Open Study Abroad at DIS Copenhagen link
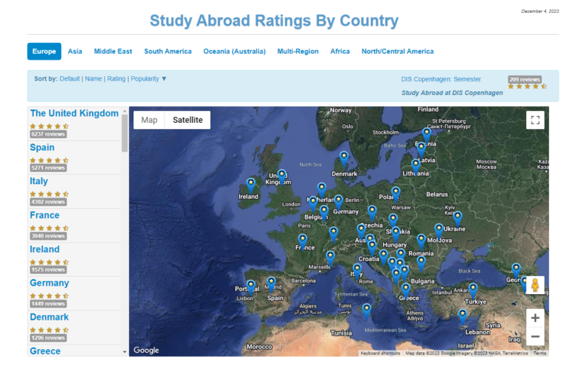The width and height of the screenshot is (579, 392). [452, 93]
